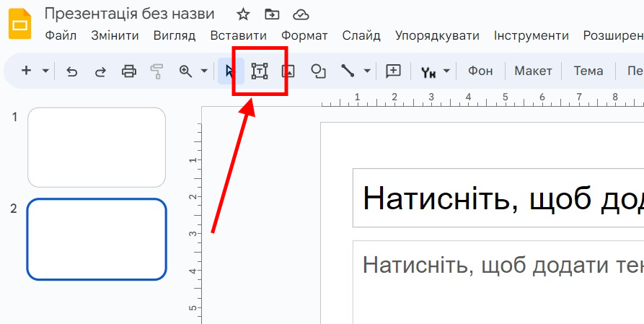Add a comment from the toolbar
This screenshot has height=324, width=644.
pos(393,71)
